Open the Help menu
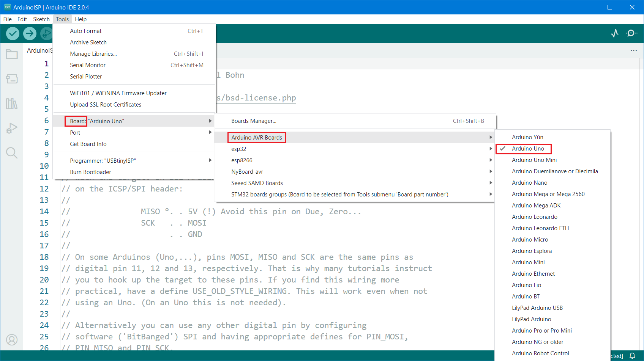Screen dimensions: 644x361 click(80, 19)
